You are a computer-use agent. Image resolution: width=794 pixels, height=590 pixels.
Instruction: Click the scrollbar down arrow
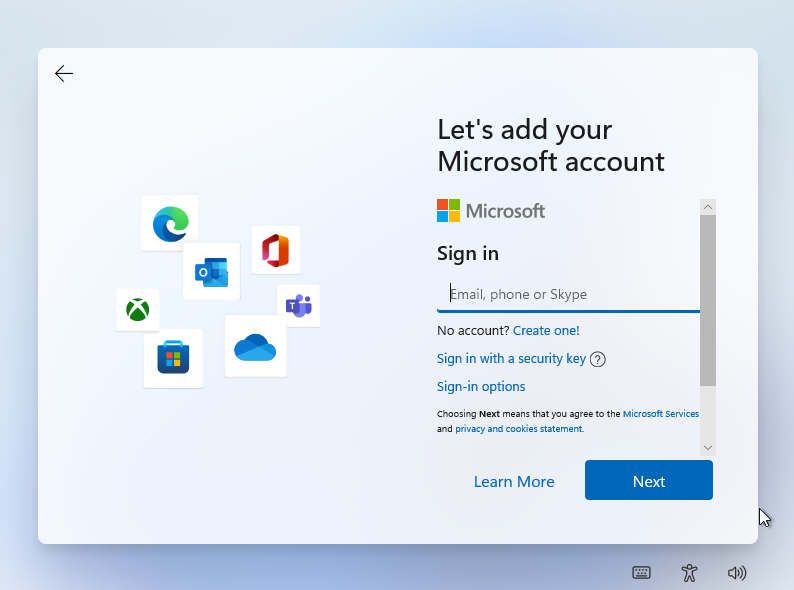[708, 448]
